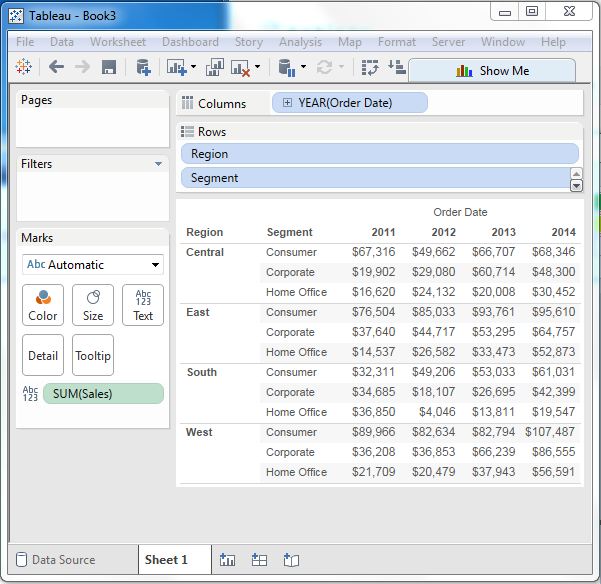601x584 pixels.
Task: Open the Clear Sheet dropdown arrow
Action: 257,67
